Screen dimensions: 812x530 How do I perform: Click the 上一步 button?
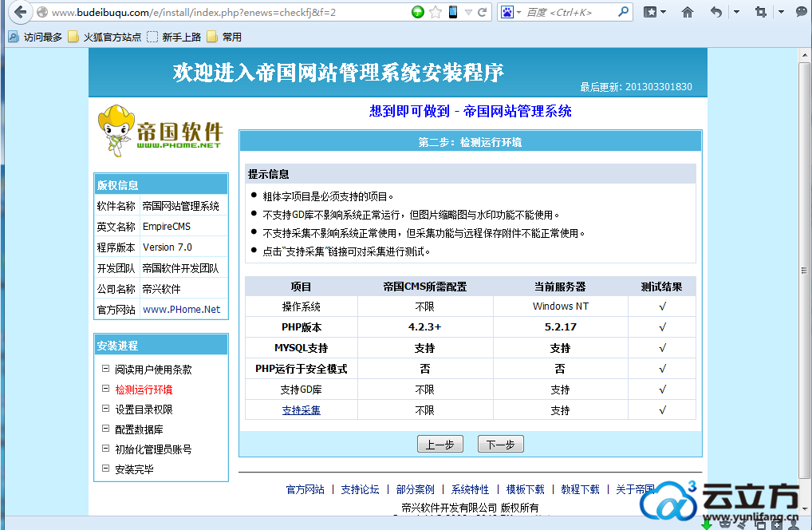[x=440, y=444]
